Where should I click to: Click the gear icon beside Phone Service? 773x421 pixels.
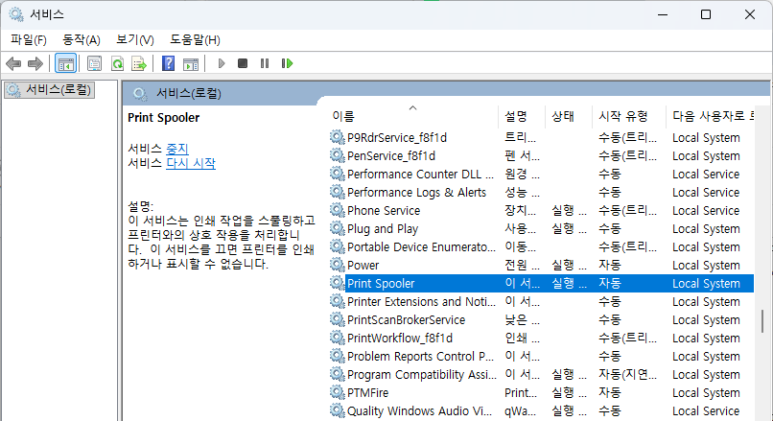coord(337,210)
